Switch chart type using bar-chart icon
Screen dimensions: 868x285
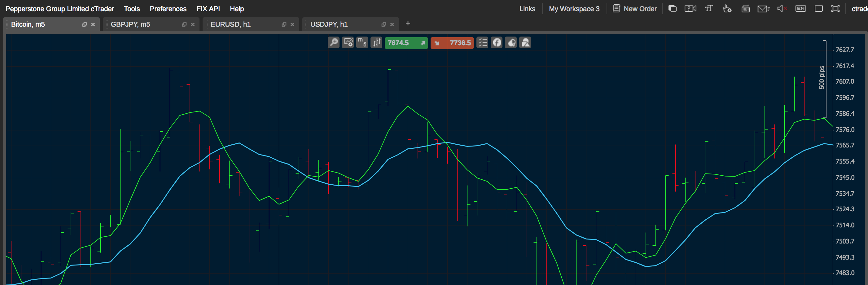tap(376, 43)
